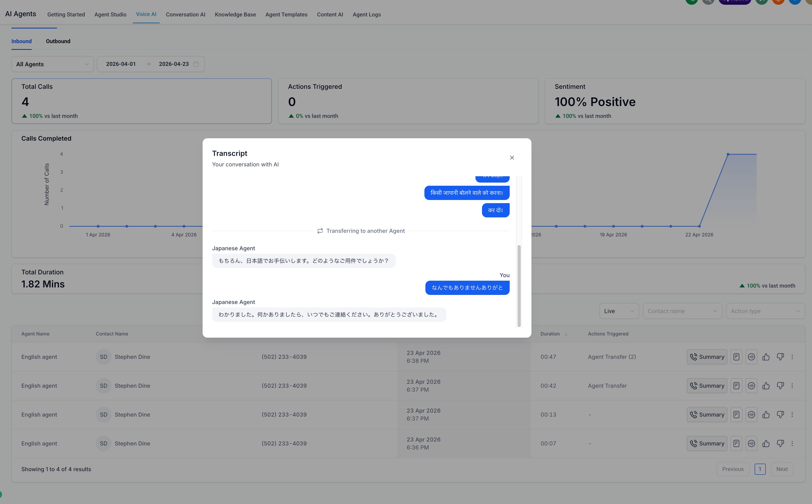Select the Inbound tab
This screenshot has width=812, height=504.
pyautogui.click(x=22, y=41)
